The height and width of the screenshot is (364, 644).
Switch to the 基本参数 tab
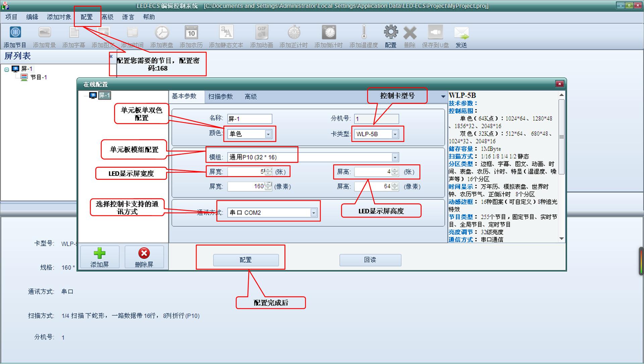pyautogui.click(x=184, y=96)
